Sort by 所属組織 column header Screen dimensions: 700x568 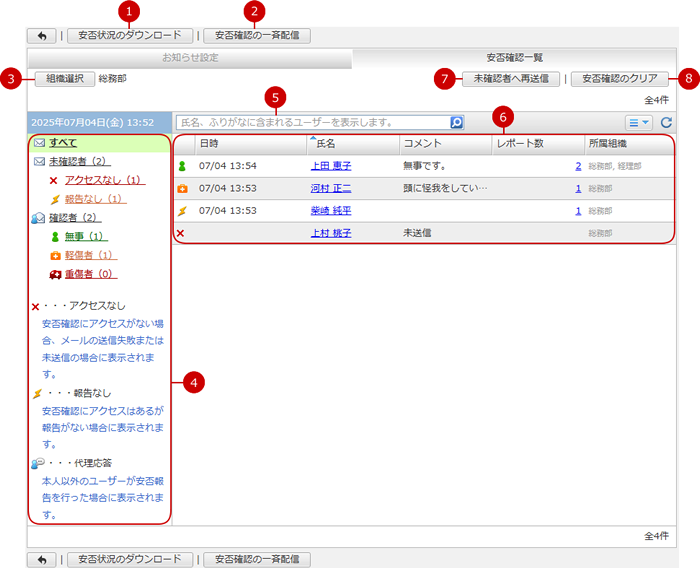coord(629,144)
